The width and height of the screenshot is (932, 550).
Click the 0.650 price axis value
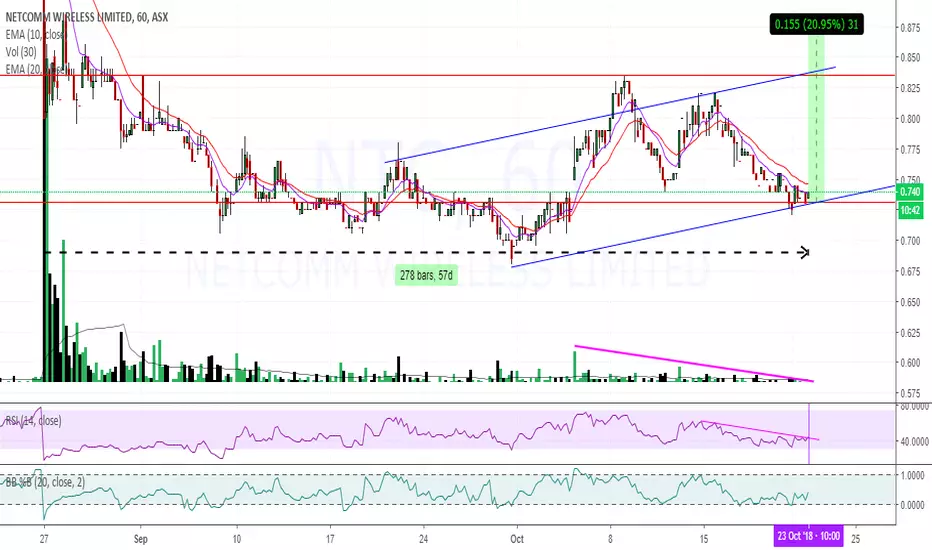click(x=911, y=302)
